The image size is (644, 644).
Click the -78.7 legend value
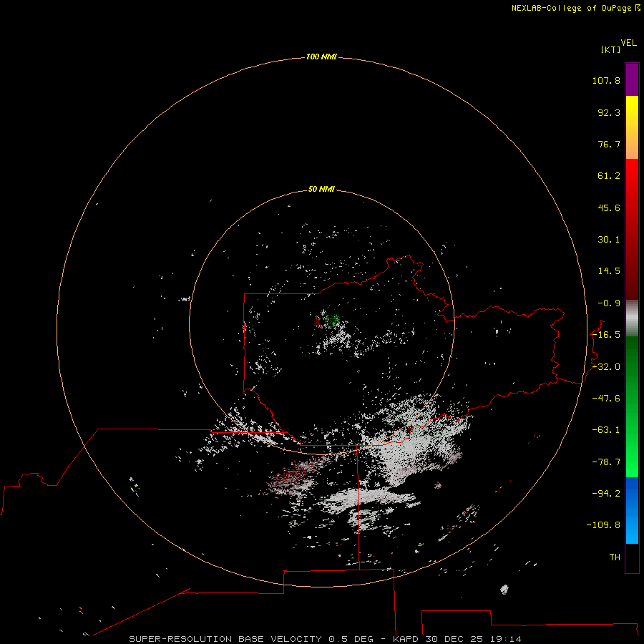(x=606, y=462)
